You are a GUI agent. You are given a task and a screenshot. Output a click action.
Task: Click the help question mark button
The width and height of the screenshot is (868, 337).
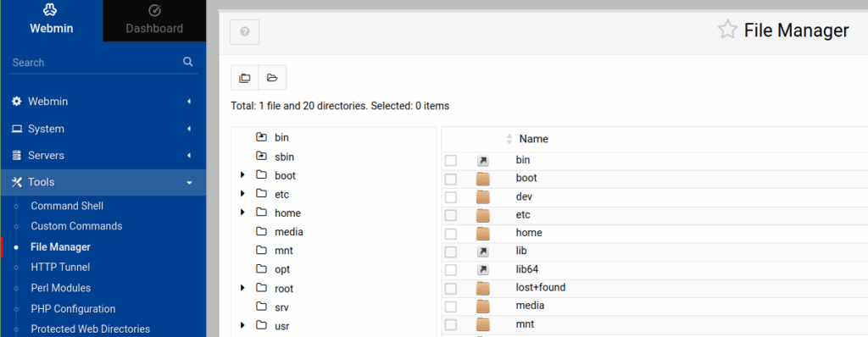click(x=245, y=32)
